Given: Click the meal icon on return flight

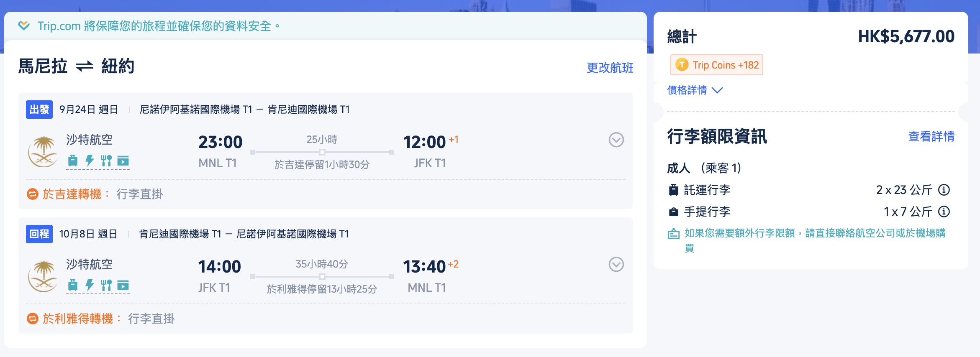Looking at the screenshot, I should pos(106,285).
